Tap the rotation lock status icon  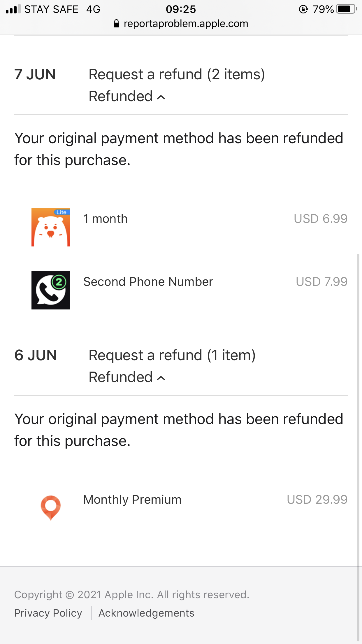point(303,9)
